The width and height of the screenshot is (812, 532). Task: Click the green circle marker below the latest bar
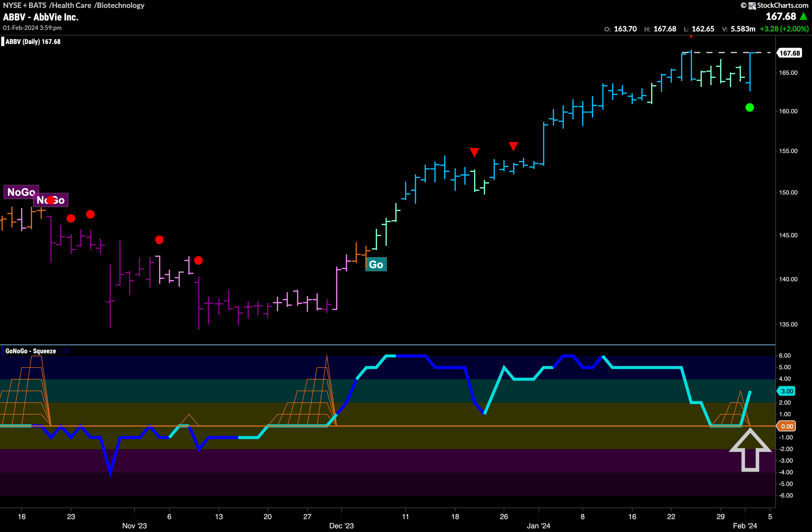(749, 108)
